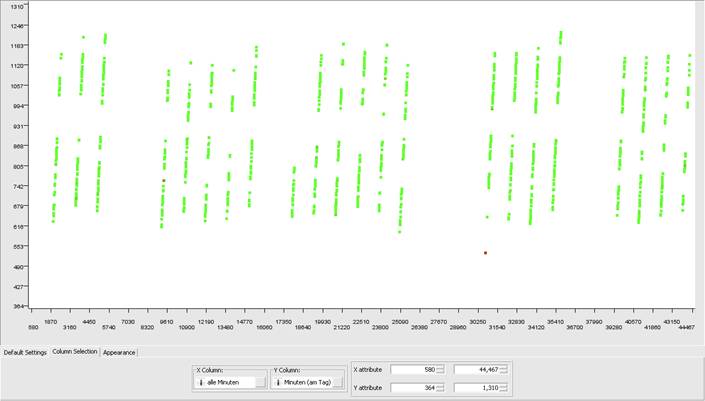Click the X attribute maximum field showing 44,467

[477, 370]
